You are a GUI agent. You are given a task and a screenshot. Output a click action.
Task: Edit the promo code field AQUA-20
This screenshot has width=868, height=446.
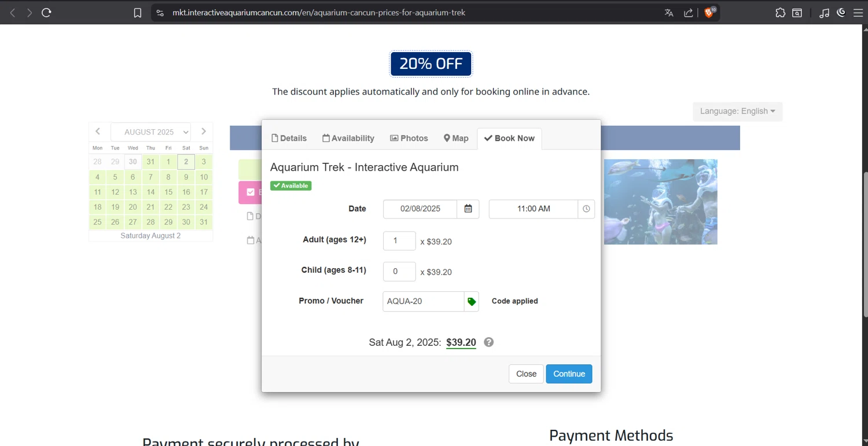click(x=424, y=301)
